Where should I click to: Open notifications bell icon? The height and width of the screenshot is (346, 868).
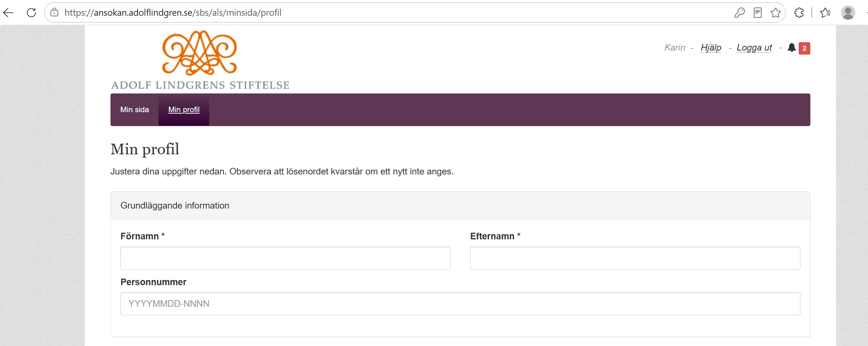(792, 48)
